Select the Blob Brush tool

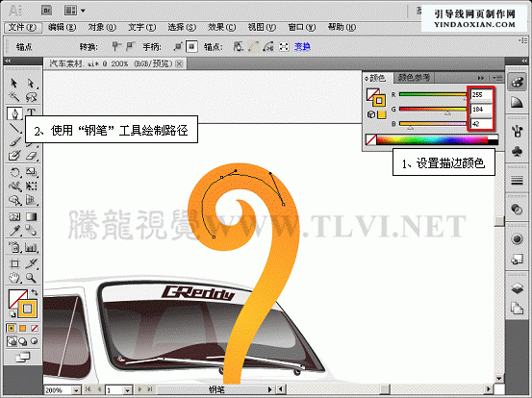pyautogui.click(x=13, y=156)
